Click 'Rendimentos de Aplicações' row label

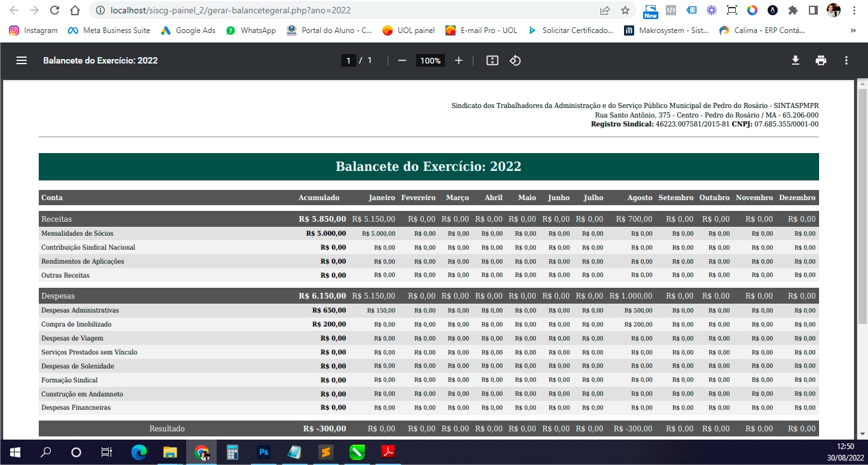coord(83,262)
